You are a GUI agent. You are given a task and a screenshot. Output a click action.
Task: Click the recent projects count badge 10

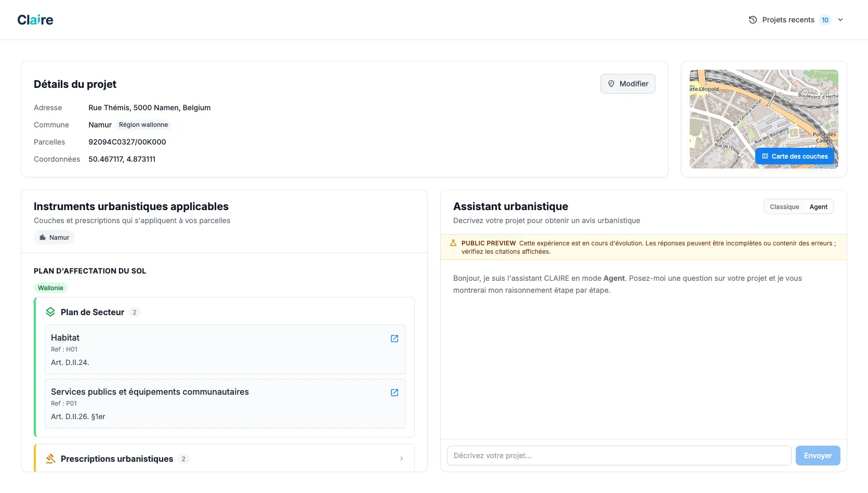coord(825,20)
